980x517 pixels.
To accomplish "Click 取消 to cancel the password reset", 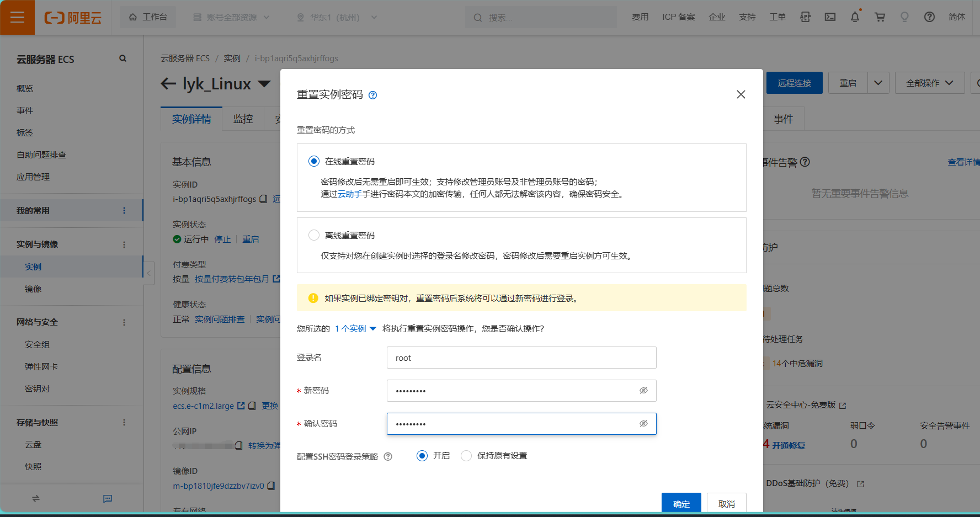I will [x=726, y=503].
